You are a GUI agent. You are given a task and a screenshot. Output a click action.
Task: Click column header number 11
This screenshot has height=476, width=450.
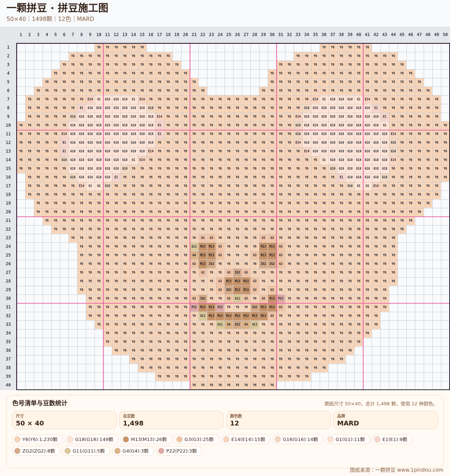coord(108,35)
